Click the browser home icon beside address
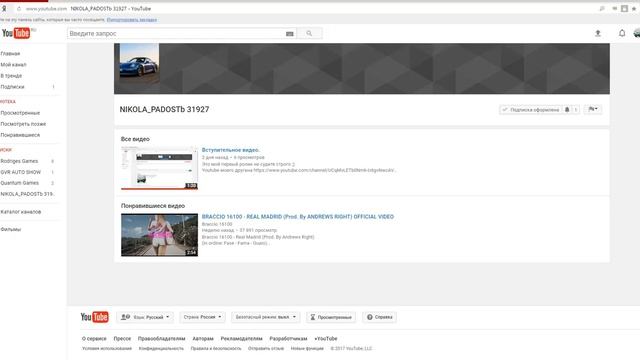 19,9
